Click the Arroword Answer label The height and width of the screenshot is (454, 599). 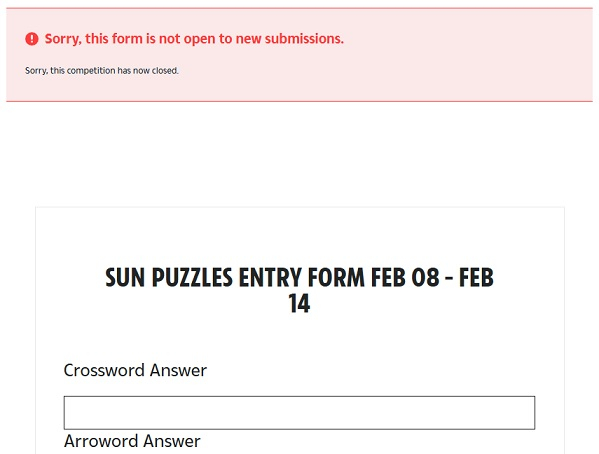[x=132, y=441]
